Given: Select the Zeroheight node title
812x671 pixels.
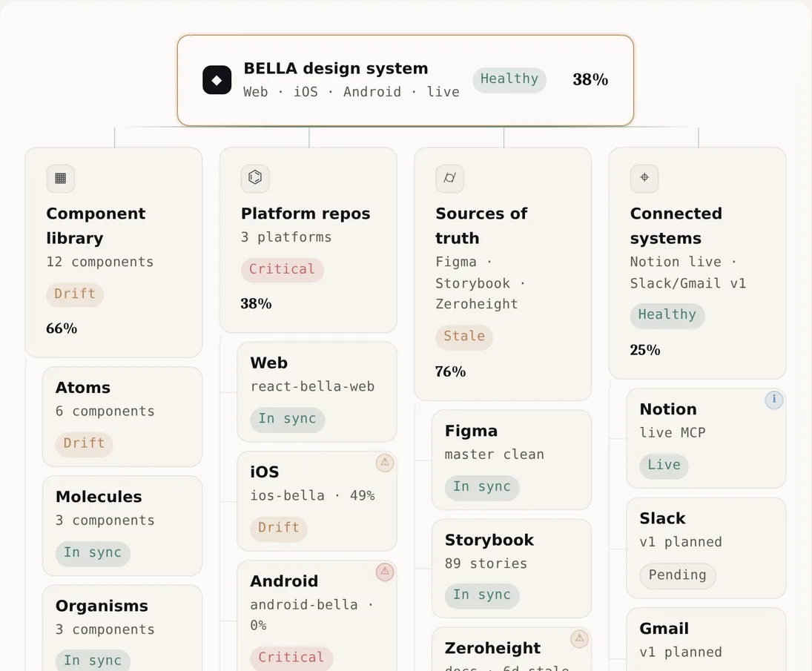Looking at the screenshot, I should pos(492,648).
